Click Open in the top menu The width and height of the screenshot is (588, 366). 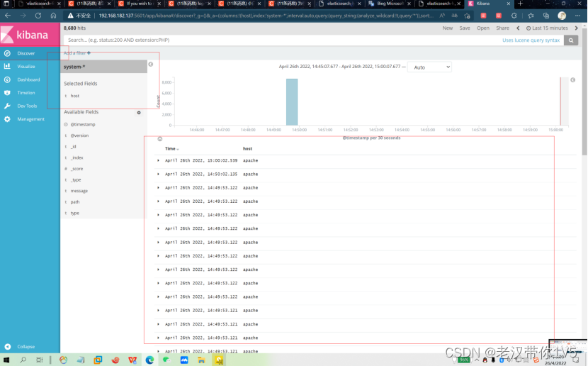click(x=483, y=28)
